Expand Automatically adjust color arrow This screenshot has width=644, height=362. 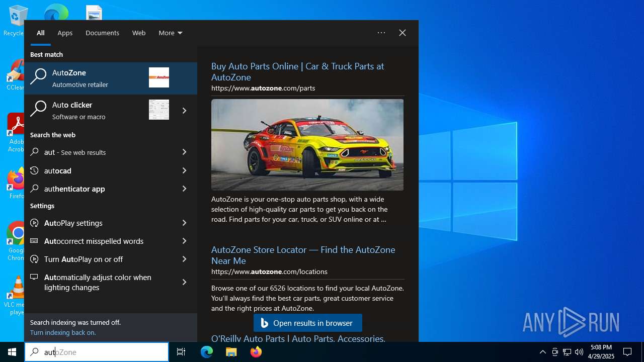[x=185, y=282]
